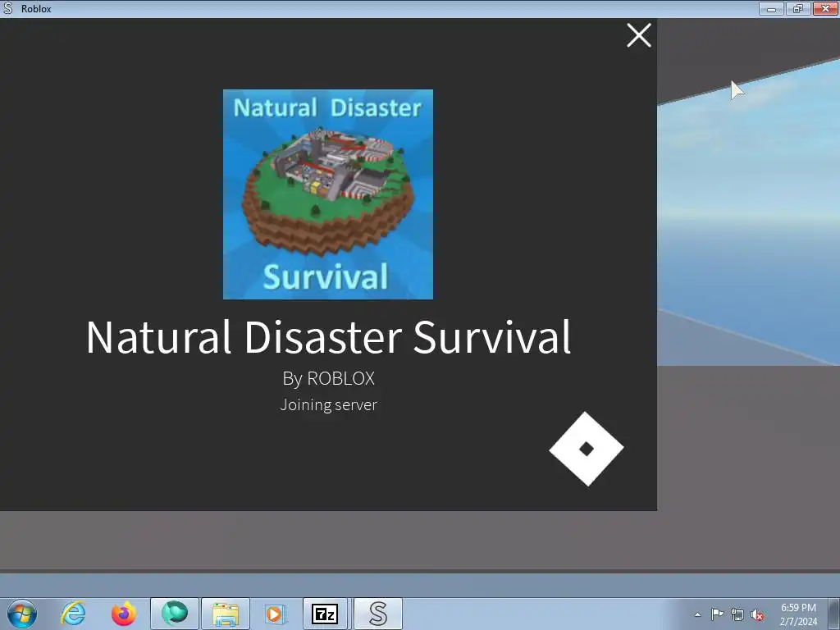The image size is (840, 630).
Task: Click the 'By ROBLOX' creator text
Action: point(328,379)
